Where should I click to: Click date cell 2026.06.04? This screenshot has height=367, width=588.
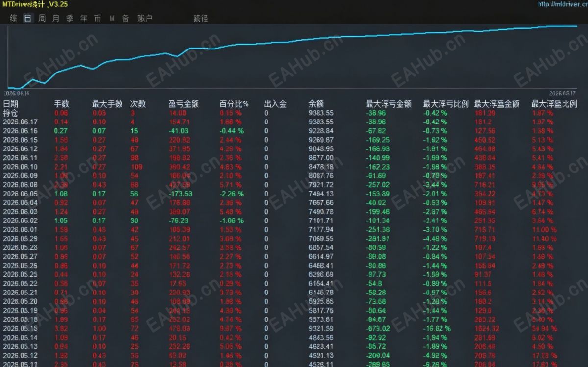20,203
